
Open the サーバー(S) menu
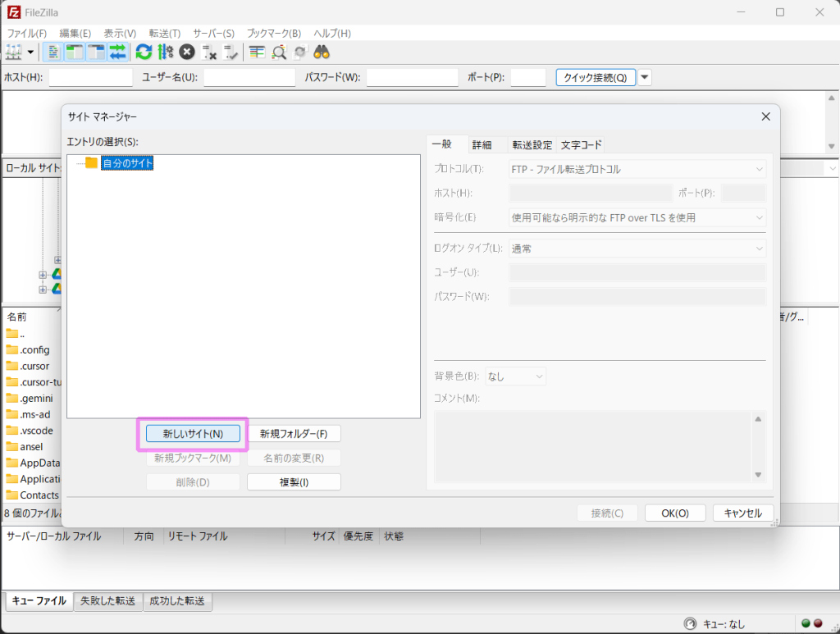[214, 33]
